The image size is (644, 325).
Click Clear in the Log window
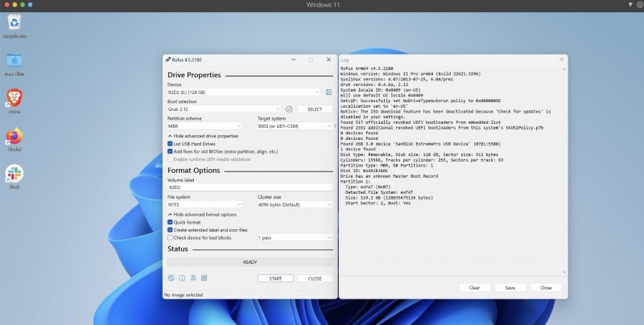(x=474, y=288)
